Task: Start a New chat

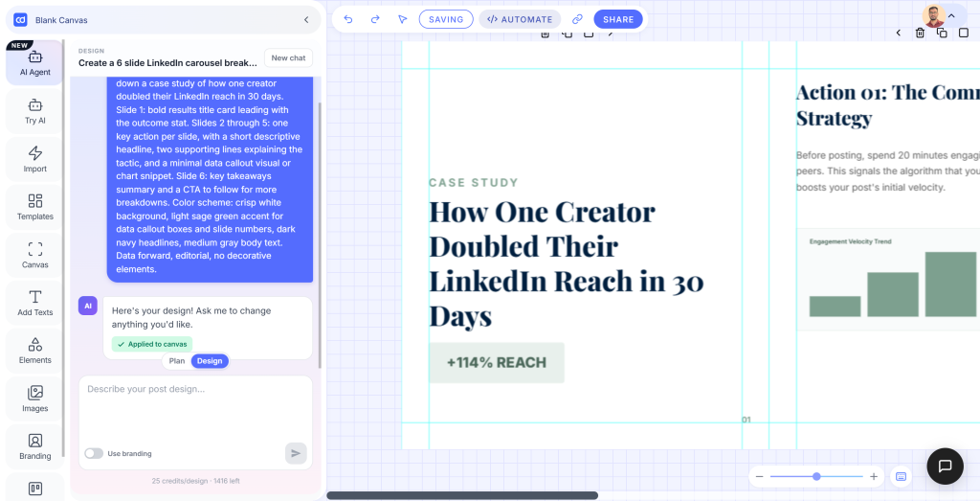Action: (x=289, y=57)
